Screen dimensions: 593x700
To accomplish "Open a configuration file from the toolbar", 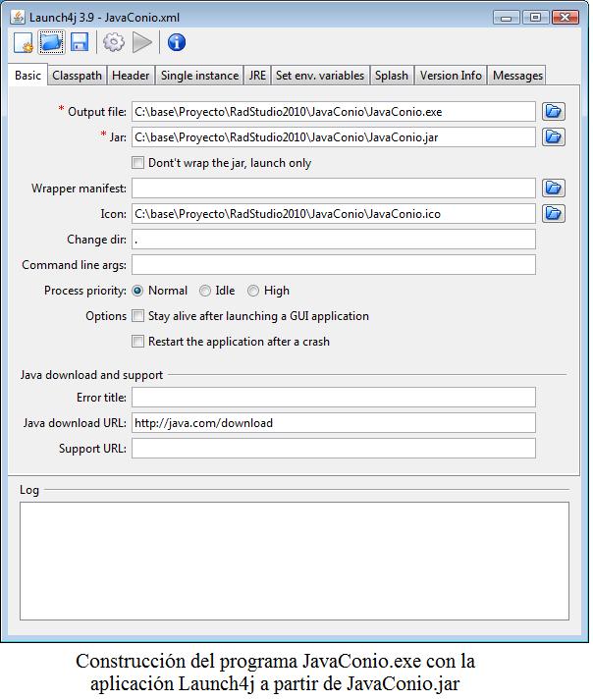I will (x=51, y=43).
